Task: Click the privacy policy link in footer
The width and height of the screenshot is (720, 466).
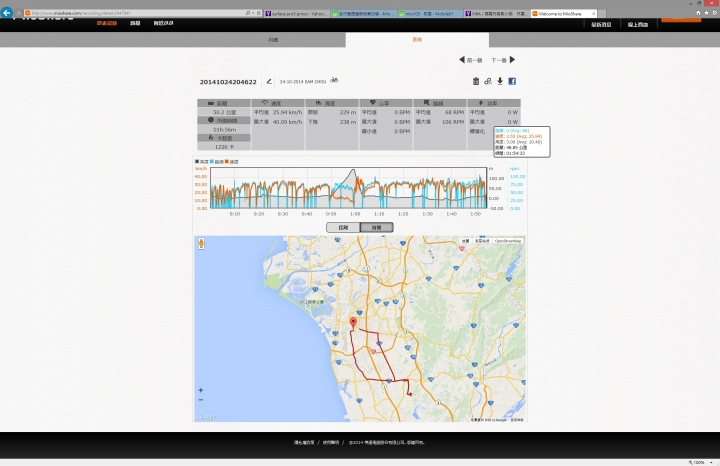Action: click(x=304, y=443)
